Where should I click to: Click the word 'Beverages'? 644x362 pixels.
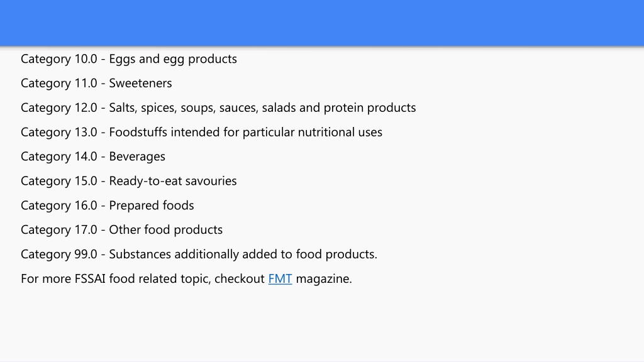click(x=137, y=156)
